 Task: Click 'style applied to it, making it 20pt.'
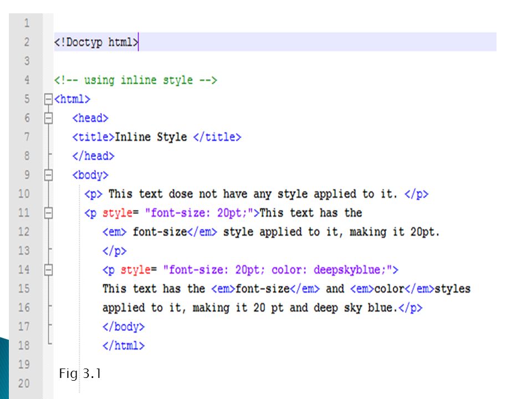click(331, 232)
